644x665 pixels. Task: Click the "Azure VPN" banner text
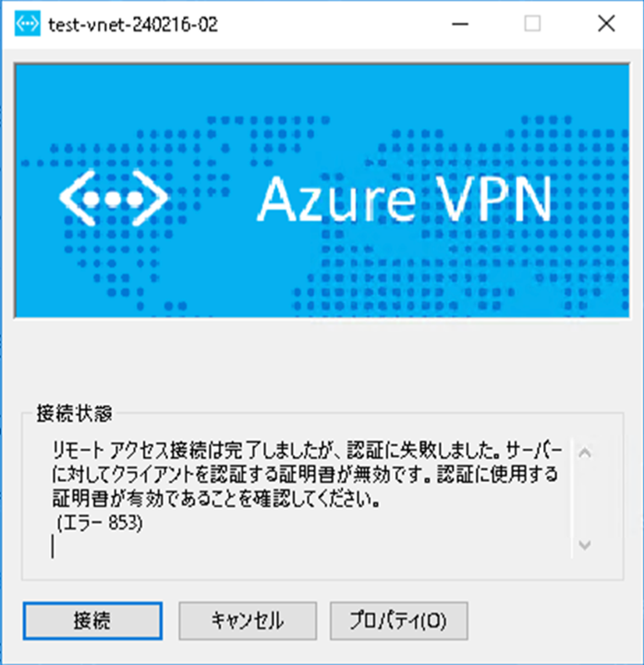[x=404, y=197]
